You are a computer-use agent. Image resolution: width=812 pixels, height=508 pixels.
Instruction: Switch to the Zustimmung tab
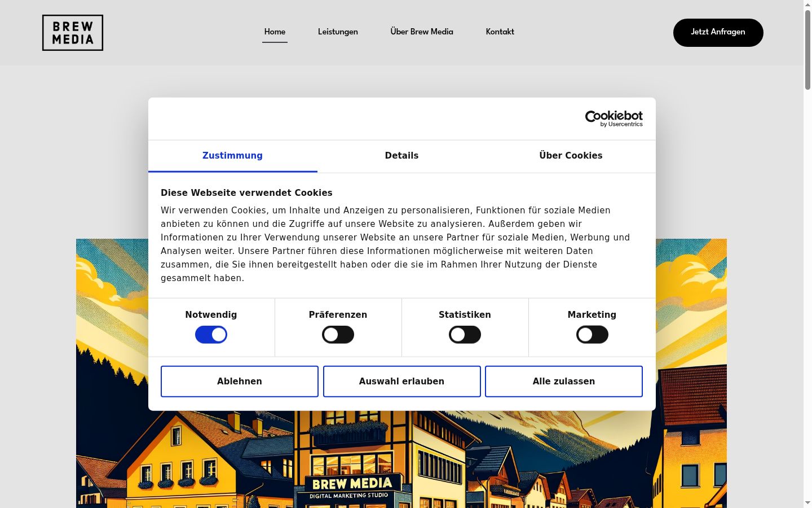point(232,156)
